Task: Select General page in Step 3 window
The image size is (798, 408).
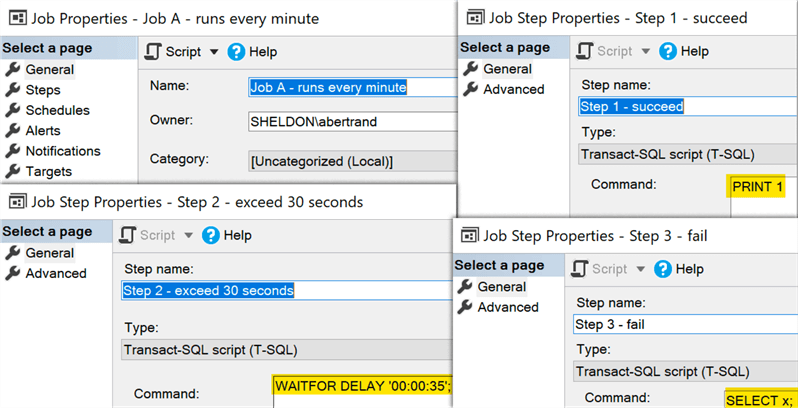Action: [x=501, y=287]
